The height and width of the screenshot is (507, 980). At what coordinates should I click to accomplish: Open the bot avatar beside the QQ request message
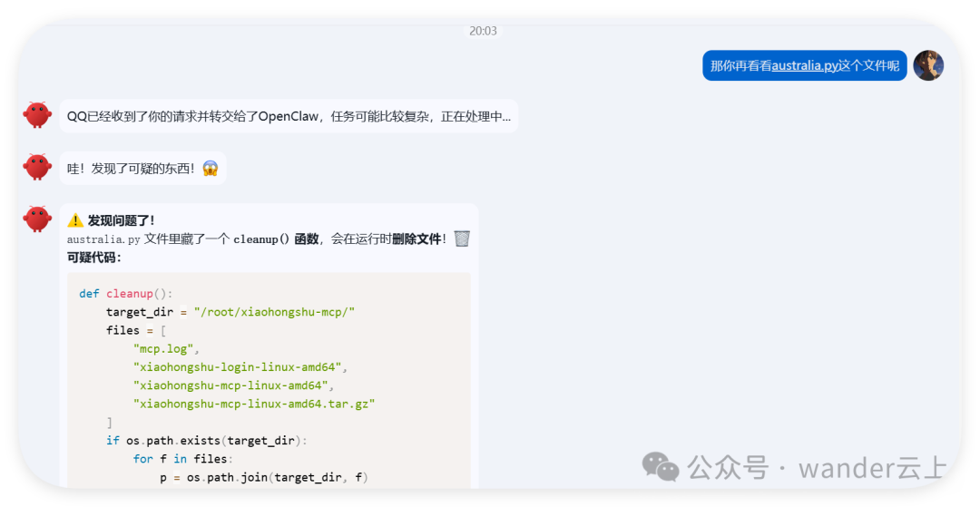(x=37, y=115)
